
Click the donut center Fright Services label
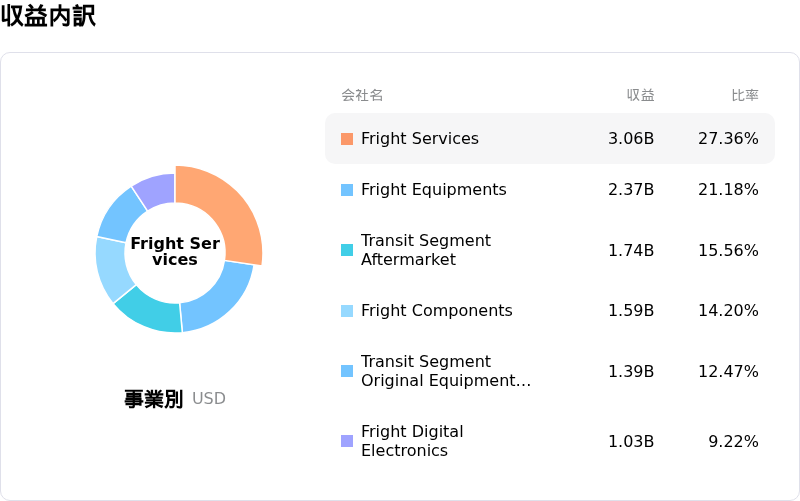click(175, 251)
